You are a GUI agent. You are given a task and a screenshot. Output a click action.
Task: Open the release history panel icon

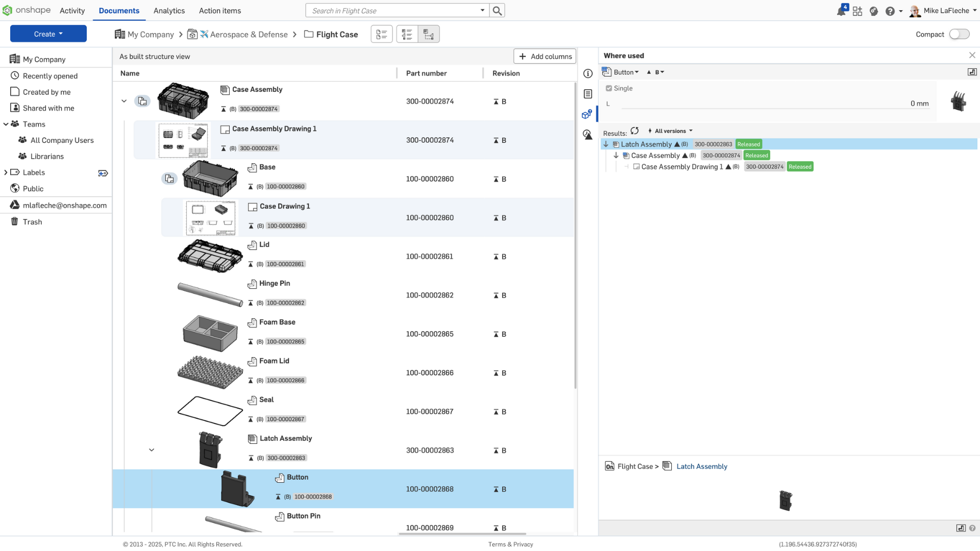[587, 135]
